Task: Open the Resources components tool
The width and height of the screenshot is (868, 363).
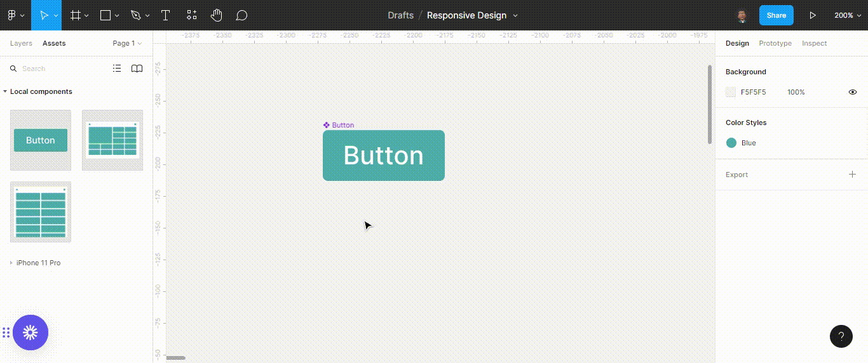Action: click(x=191, y=15)
